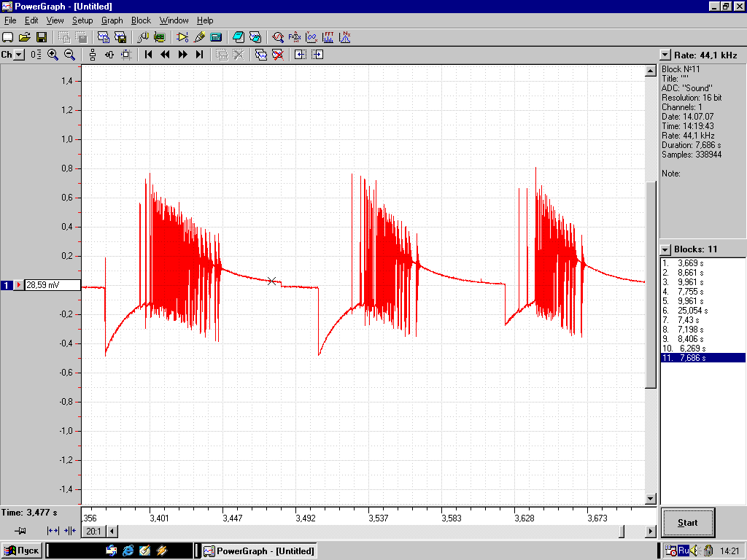Screen dimensions: 747x560
Task: Click the delete block red-cross icon
Action: point(278,55)
